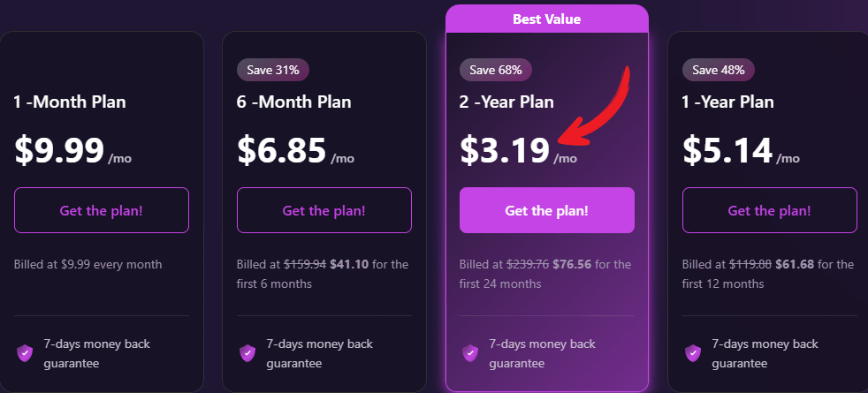The height and width of the screenshot is (393, 868).
Task: Click the Save 68% badge
Action: pos(496,69)
